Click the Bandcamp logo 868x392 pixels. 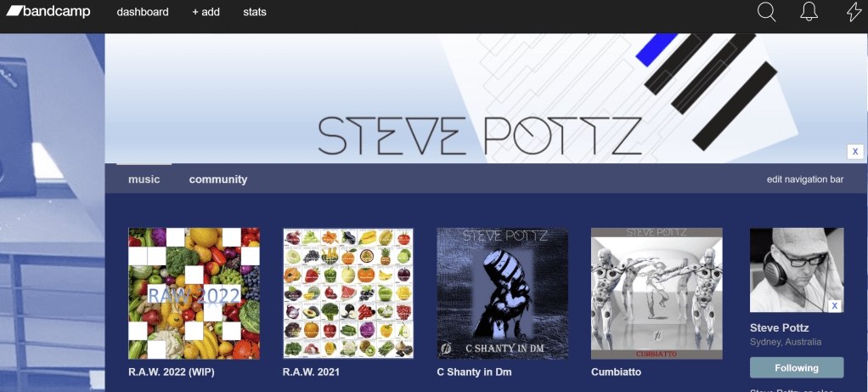[48, 12]
